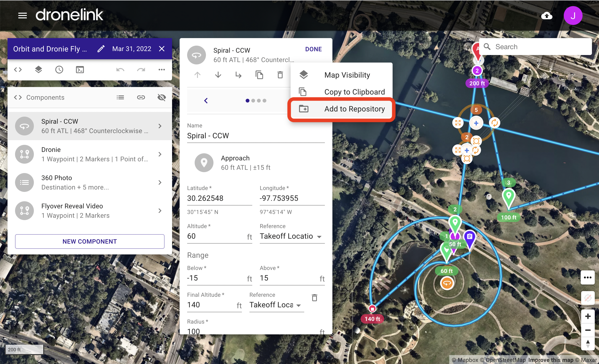Click the undo arrow
This screenshot has width=599, height=364.
coord(120,70)
